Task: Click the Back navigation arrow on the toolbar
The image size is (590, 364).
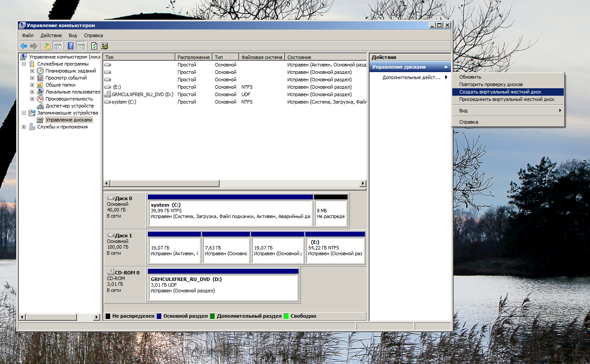Action: click(23, 45)
